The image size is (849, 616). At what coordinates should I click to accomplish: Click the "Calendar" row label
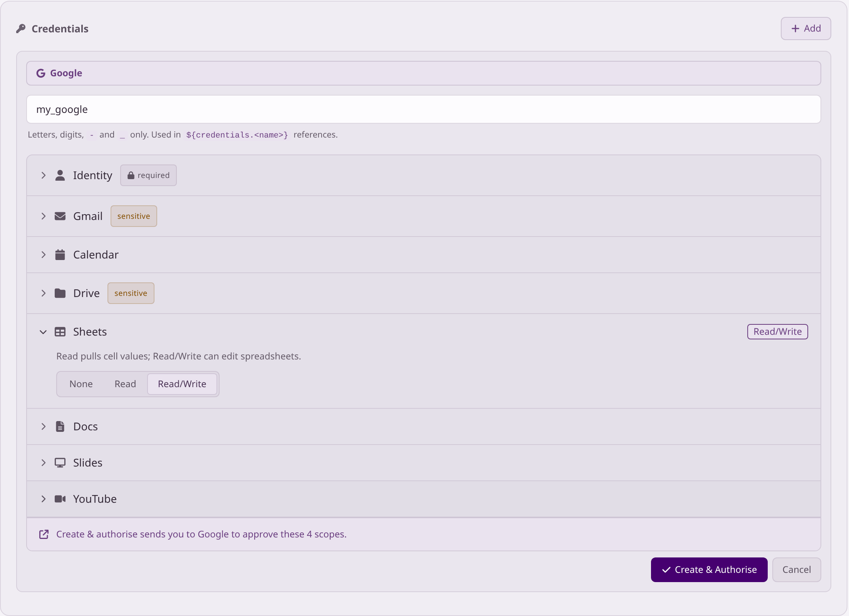point(96,255)
